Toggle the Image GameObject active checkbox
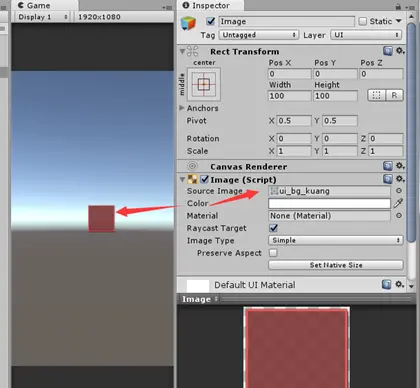 211,21
